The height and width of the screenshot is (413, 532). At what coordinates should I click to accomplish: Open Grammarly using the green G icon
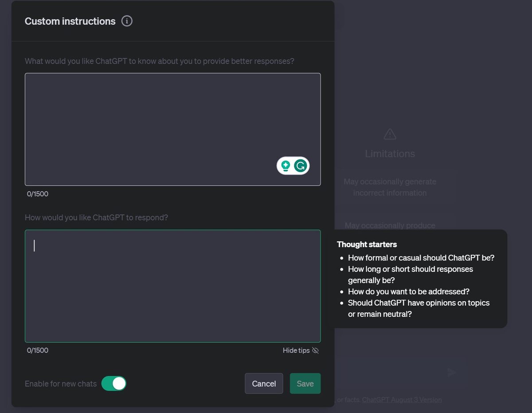tap(300, 165)
